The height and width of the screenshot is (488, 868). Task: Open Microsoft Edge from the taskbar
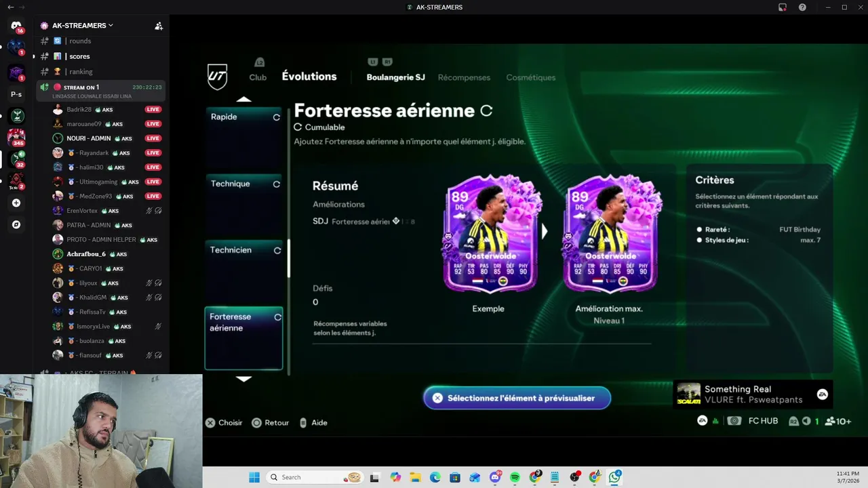(x=435, y=477)
